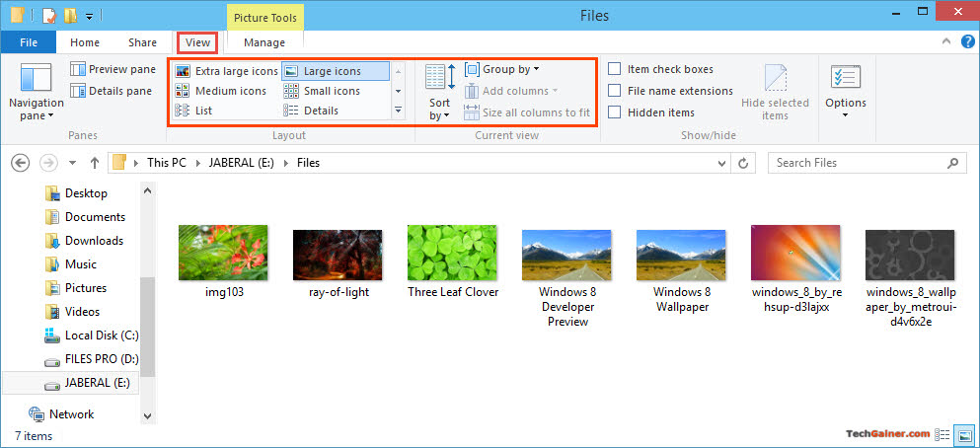The height and width of the screenshot is (448, 980).
Task: Select Details layout in ribbon
Action: pos(311,111)
